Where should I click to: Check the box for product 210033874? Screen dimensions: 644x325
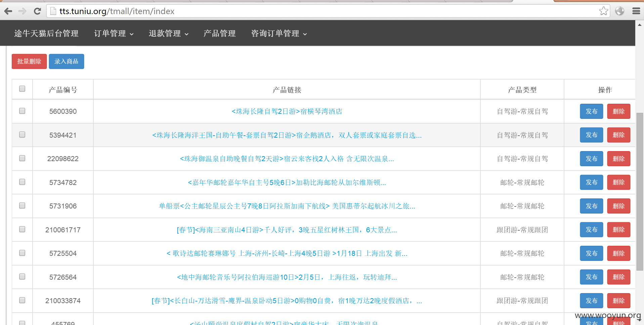(x=22, y=300)
